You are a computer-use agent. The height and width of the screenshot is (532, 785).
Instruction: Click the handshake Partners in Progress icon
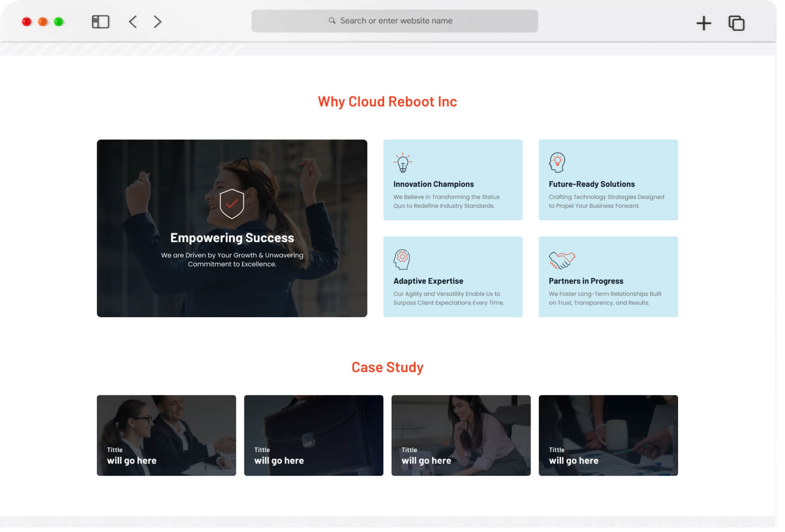pyautogui.click(x=561, y=260)
